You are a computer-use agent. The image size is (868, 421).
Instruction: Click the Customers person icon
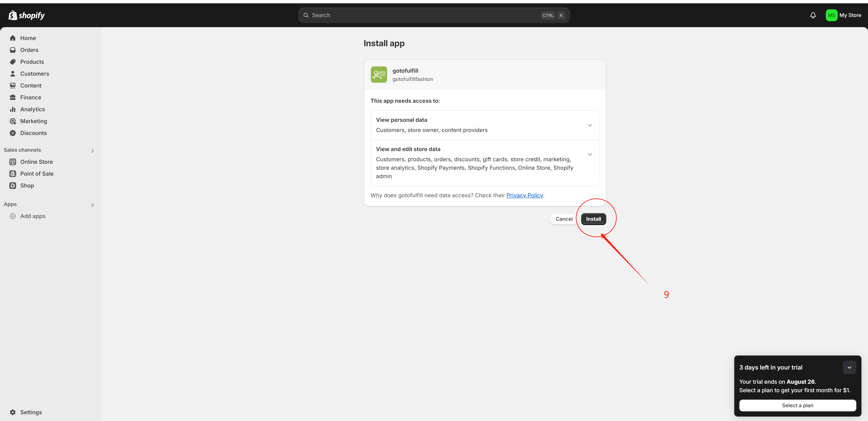13,74
